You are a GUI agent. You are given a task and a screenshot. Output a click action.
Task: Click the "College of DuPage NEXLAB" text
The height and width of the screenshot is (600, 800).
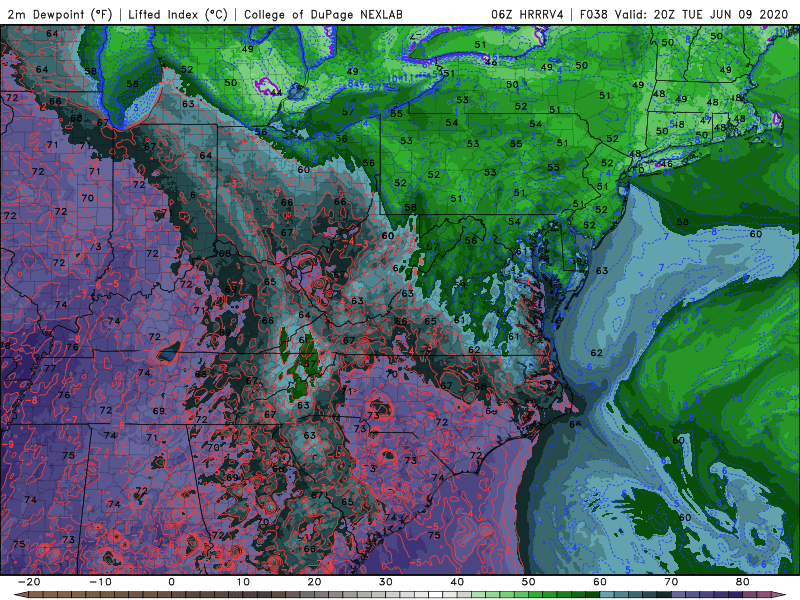pyautogui.click(x=323, y=14)
